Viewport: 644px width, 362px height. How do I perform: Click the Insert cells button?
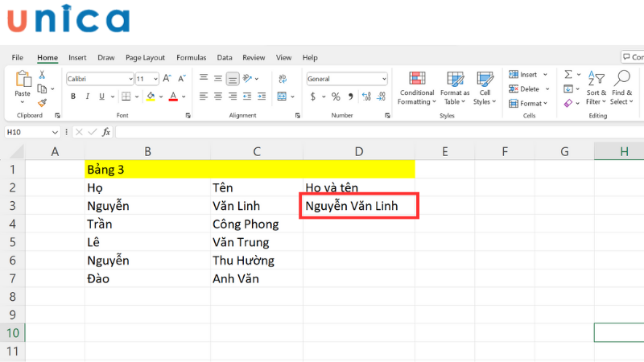click(522, 74)
